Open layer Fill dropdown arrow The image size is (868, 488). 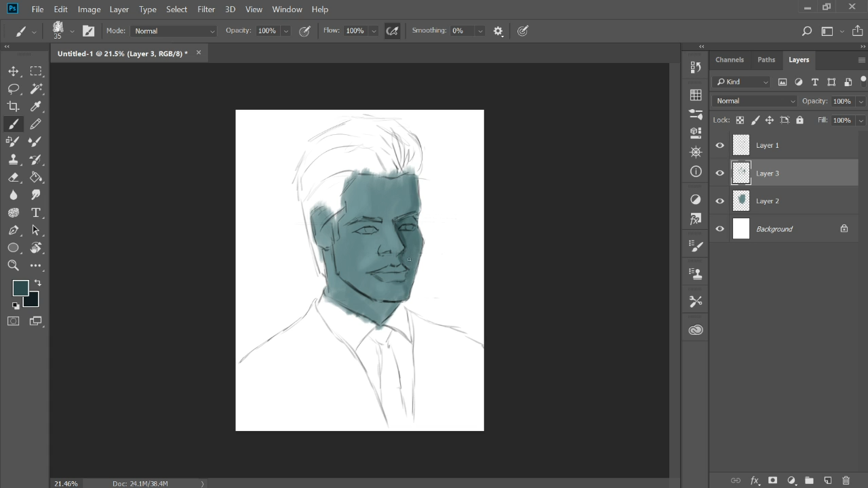pos(861,121)
